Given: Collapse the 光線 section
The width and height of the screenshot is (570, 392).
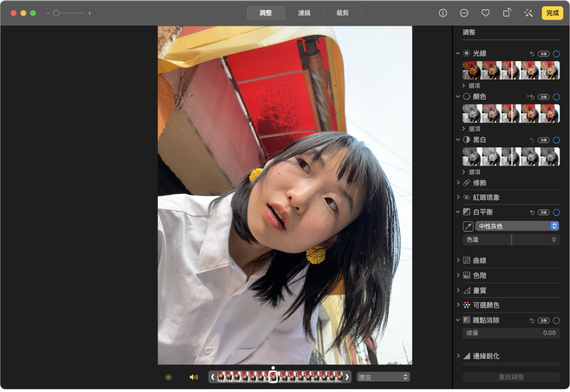Looking at the screenshot, I should (458, 53).
